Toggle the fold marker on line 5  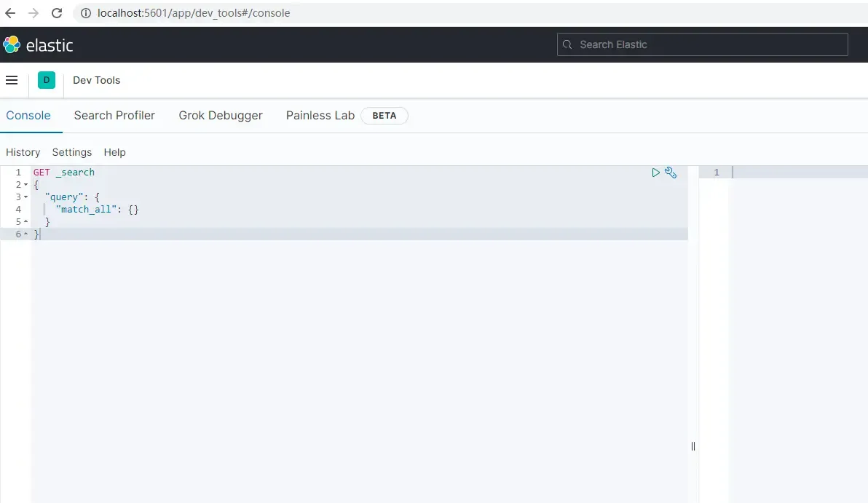[26, 222]
